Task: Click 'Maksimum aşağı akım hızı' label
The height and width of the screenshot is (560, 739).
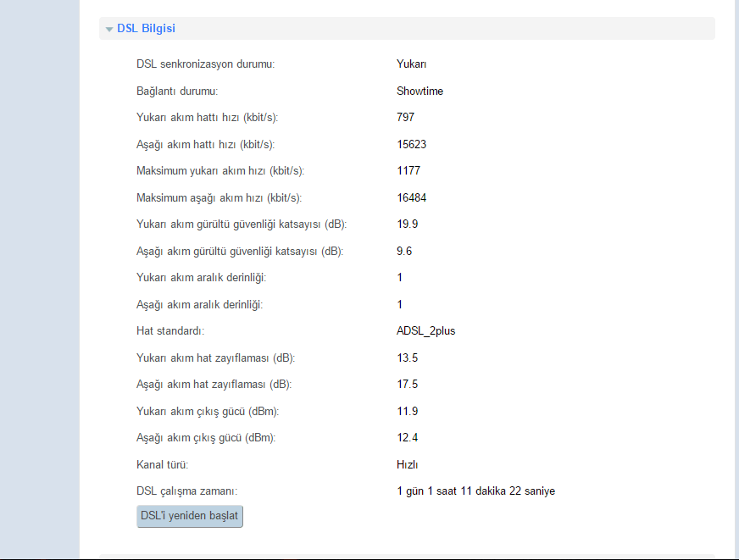Action: point(219,197)
